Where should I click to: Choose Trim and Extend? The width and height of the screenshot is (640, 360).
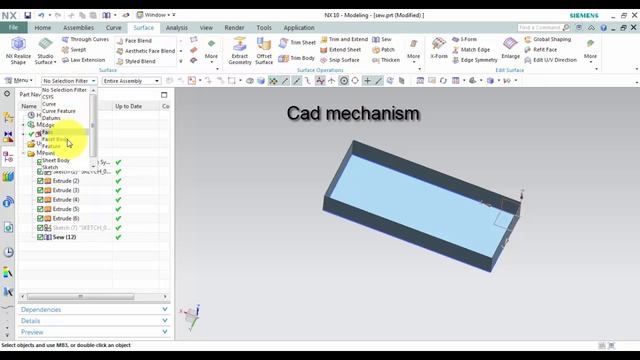[x=344, y=39]
